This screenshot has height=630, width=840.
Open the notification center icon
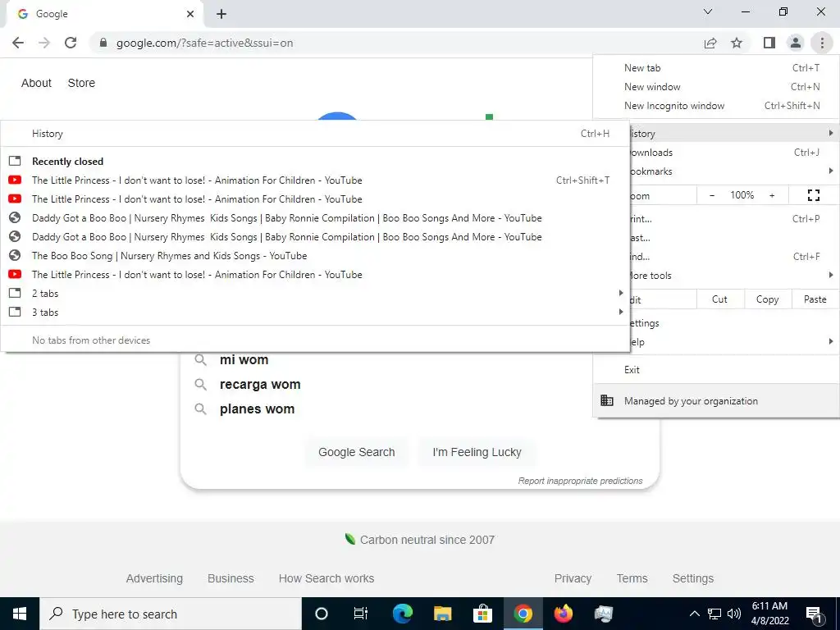tap(814, 614)
